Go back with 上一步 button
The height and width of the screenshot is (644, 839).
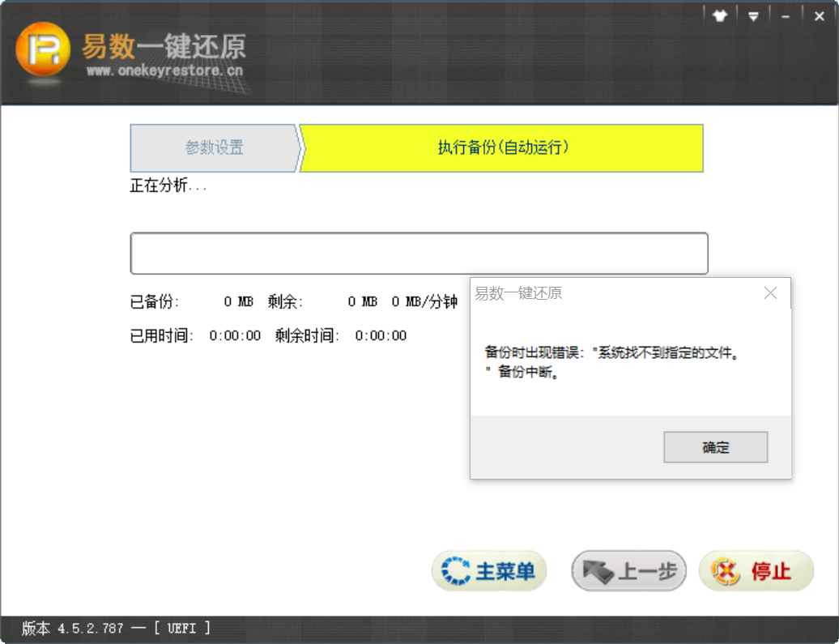pos(628,570)
